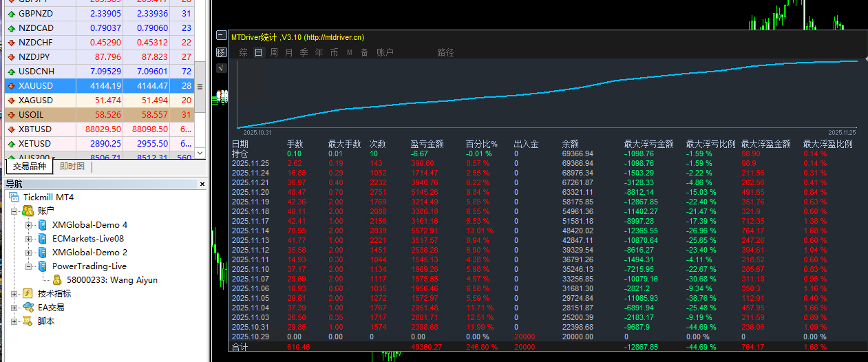The image size is (868, 362).
Task: Expand the XMGlobal-Demo 4 node
Action: tap(28, 225)
